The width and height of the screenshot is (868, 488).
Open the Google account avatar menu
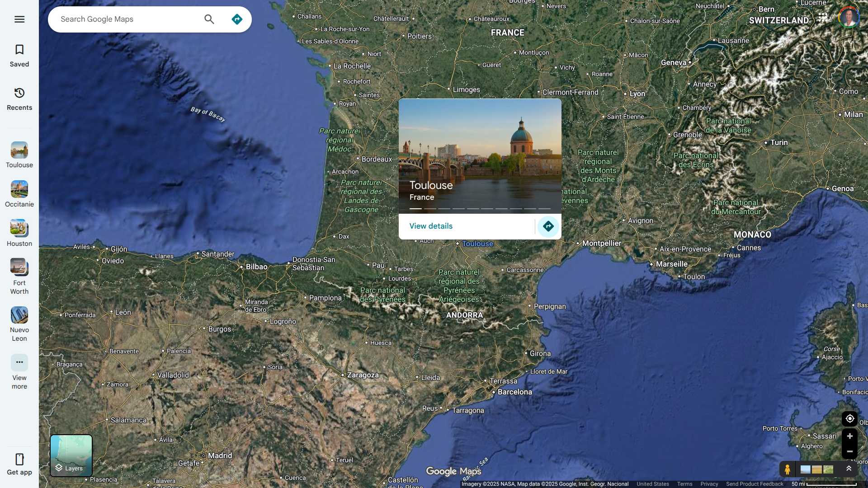point(849,18)
